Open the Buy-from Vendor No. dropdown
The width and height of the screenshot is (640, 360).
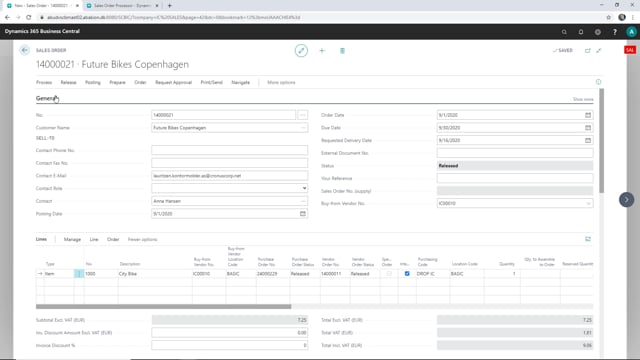tap(588, 203)
